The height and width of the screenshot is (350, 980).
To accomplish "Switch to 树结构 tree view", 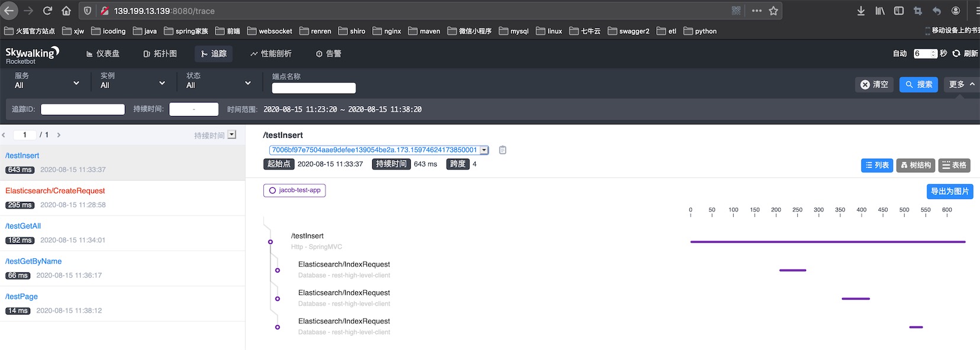I will [915, 165].
